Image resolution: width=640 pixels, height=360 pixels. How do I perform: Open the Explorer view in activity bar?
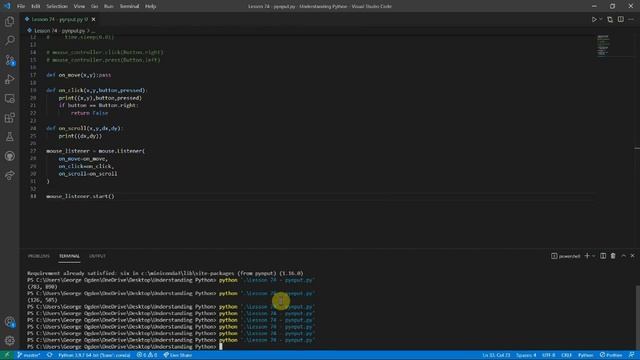(9, 21)
